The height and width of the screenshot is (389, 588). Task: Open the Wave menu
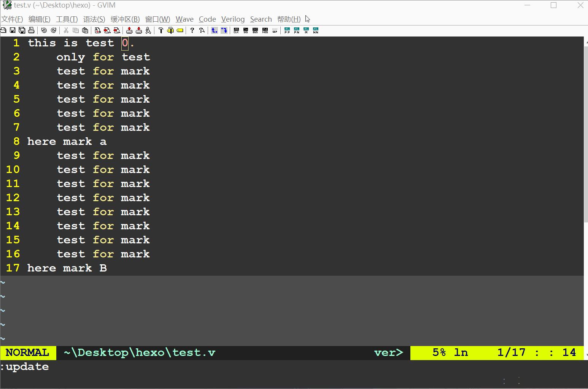point(184,19)
